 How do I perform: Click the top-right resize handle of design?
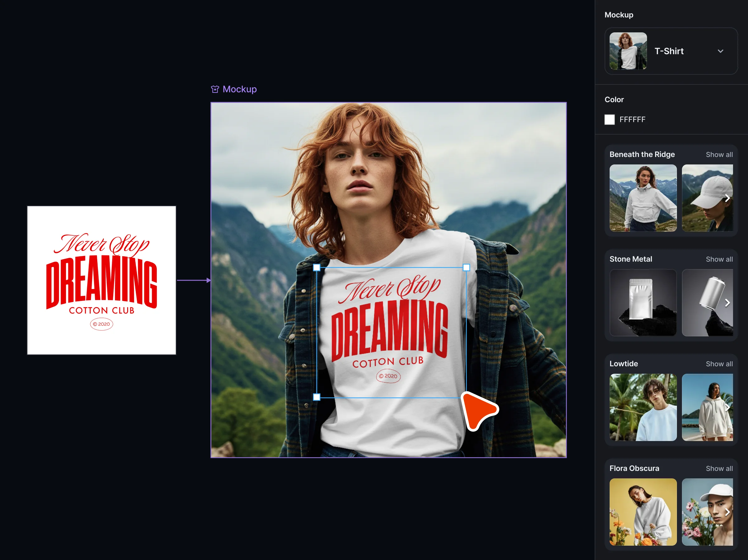466,268
